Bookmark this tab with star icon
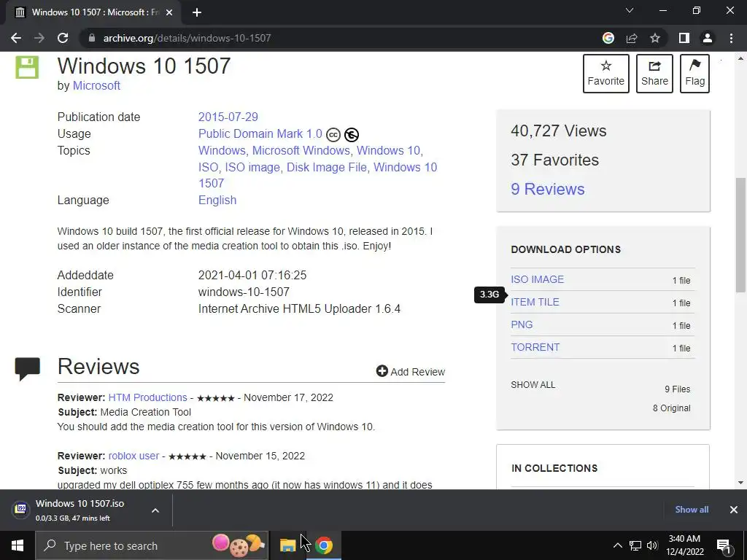Screen dimensions: 747x560 click(x=655, y=38)
